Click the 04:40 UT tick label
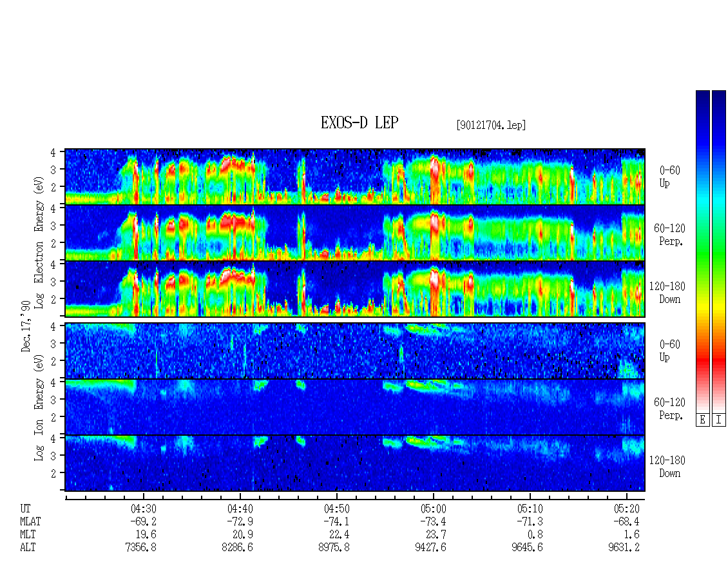 coord(240,509)
